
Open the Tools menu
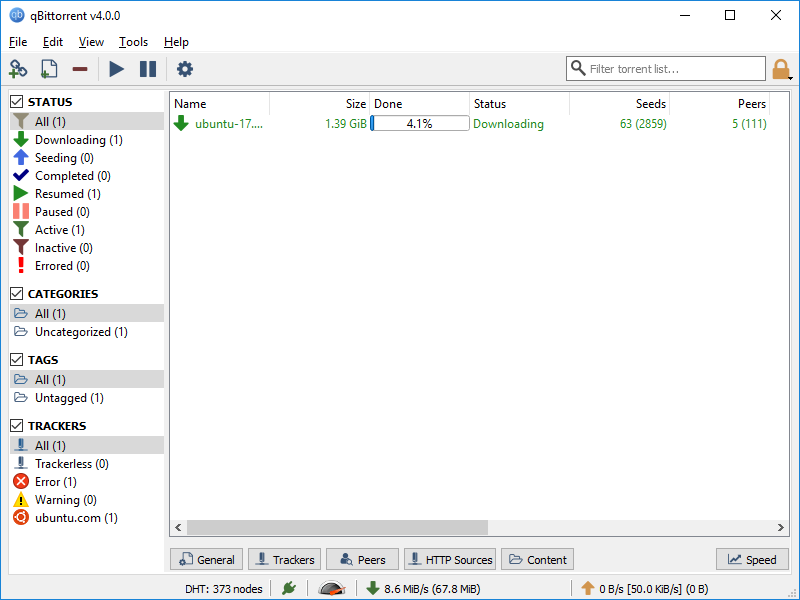pos(133,42)
